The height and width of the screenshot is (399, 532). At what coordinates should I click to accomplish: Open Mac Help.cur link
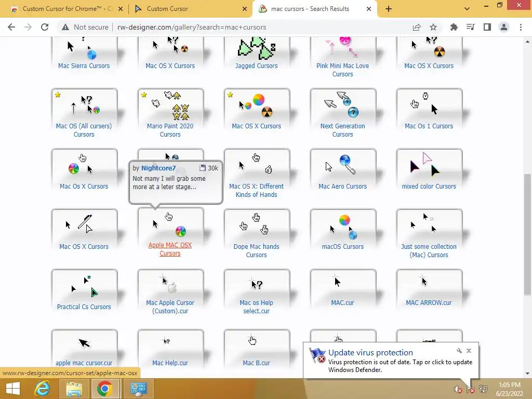[170, 363]
